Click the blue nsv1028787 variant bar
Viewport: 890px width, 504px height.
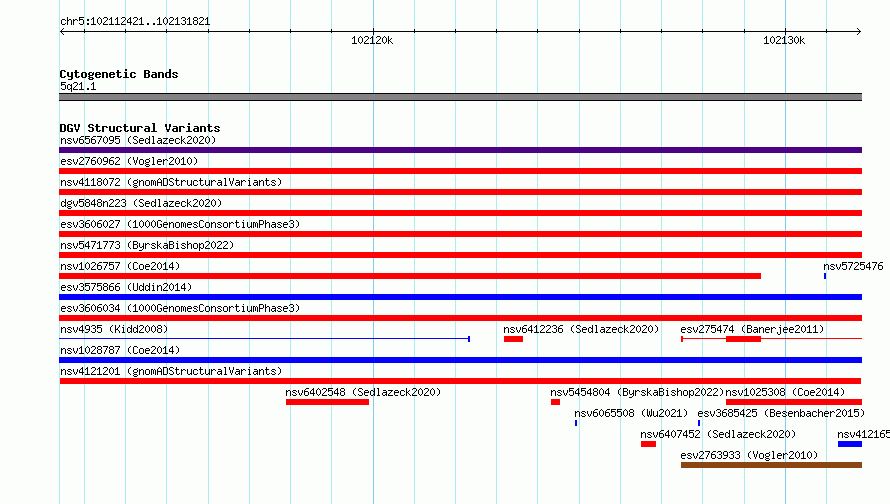pos(460,360)
